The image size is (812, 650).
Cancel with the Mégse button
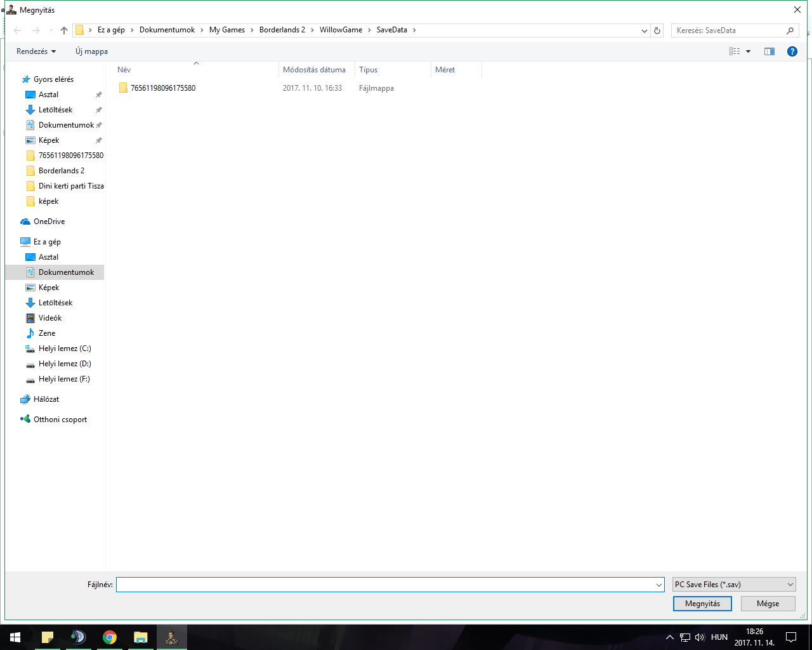tap(768, 604)
